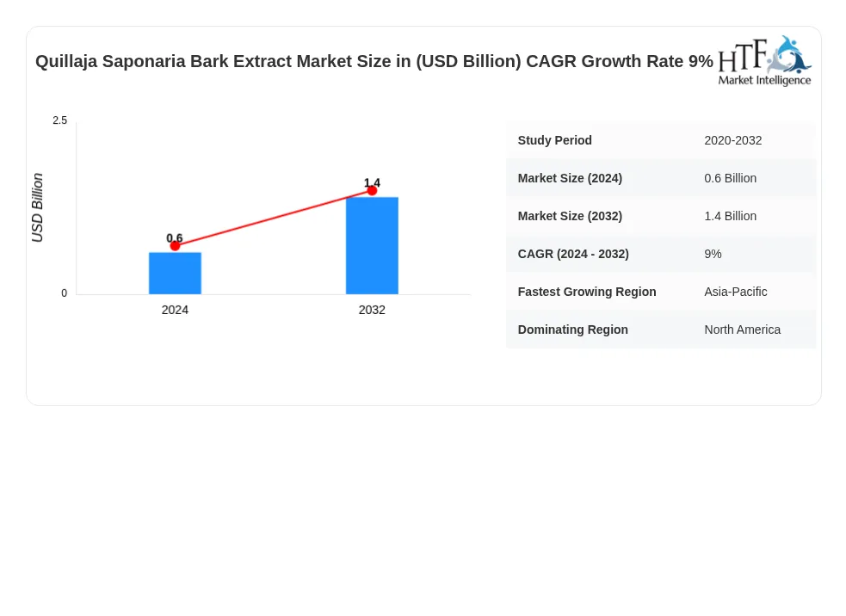Click the 0.6 data label
This screenshot has height=616, width=846.
click(174, 237)
